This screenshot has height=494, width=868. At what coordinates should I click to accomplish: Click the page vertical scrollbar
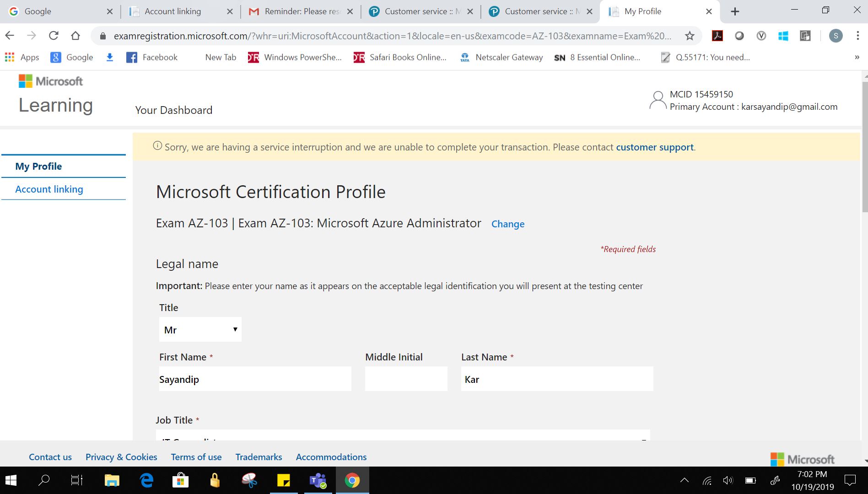[864, 146]
